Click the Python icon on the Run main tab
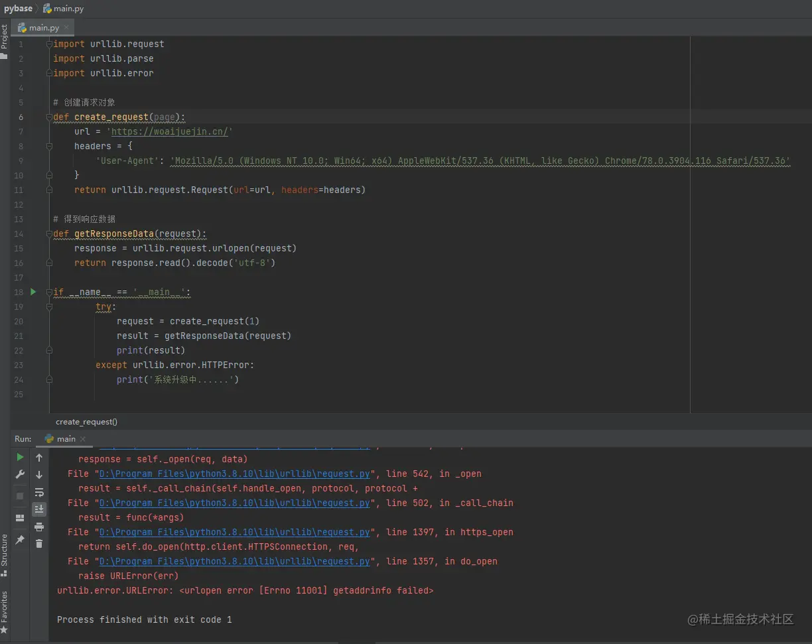Image resolution: width=812 pixels, height=644 pixels. coord(49,438)
